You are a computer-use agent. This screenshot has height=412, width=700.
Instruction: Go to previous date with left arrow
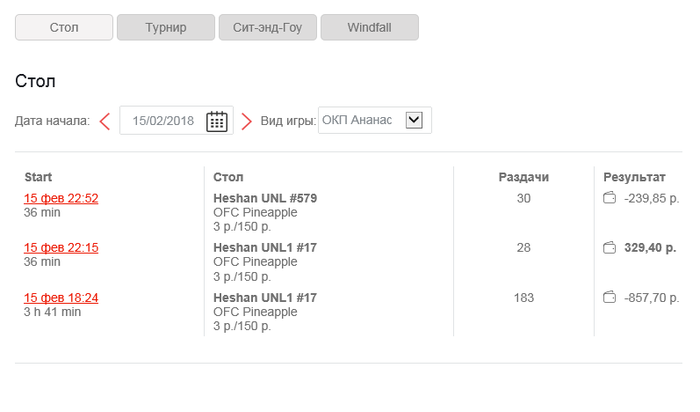(105, 121)
